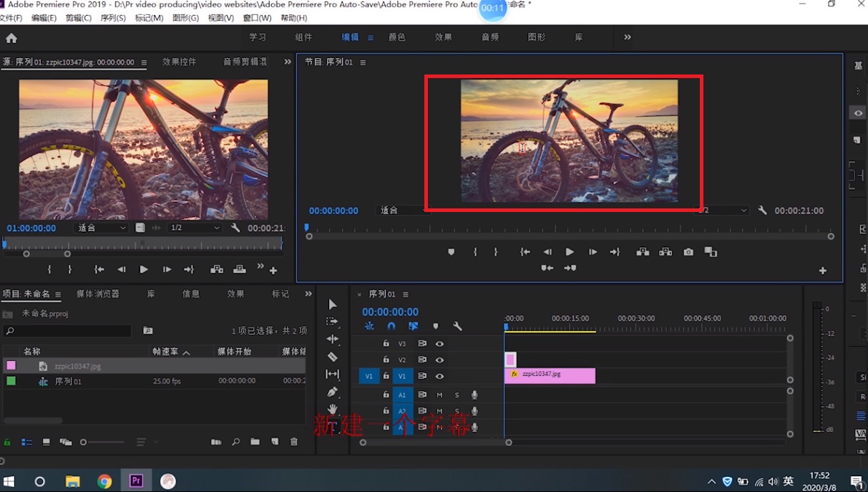Switch Project panel to icon view
This screenshot has height=492, width=868.
[x=47, y=443]
